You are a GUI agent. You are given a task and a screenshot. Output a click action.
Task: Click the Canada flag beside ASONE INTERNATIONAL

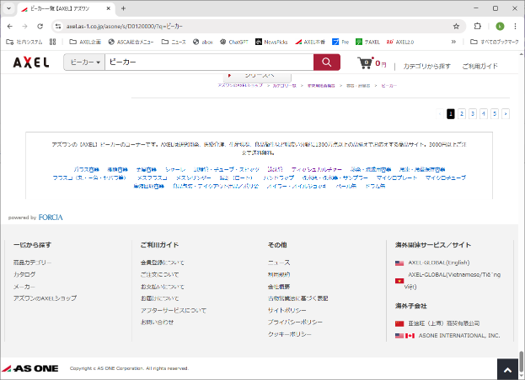(x=410, y=335)
